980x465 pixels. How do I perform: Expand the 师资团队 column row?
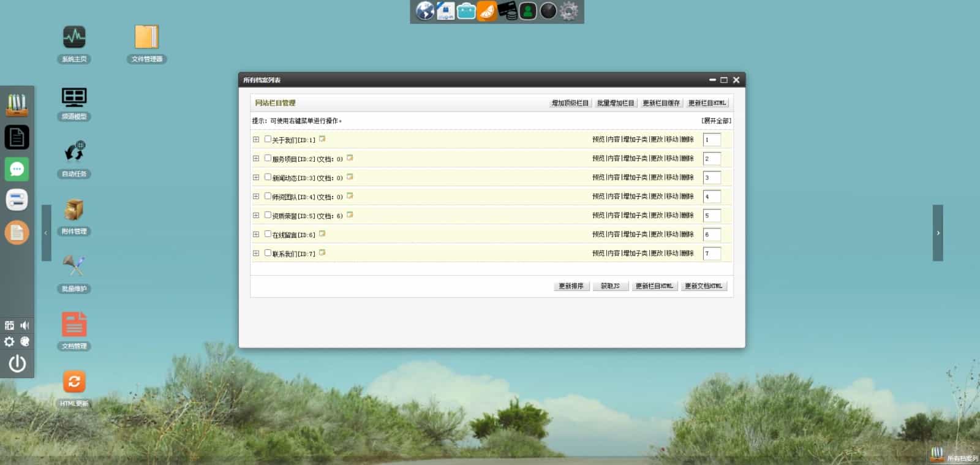coord(256,197)
